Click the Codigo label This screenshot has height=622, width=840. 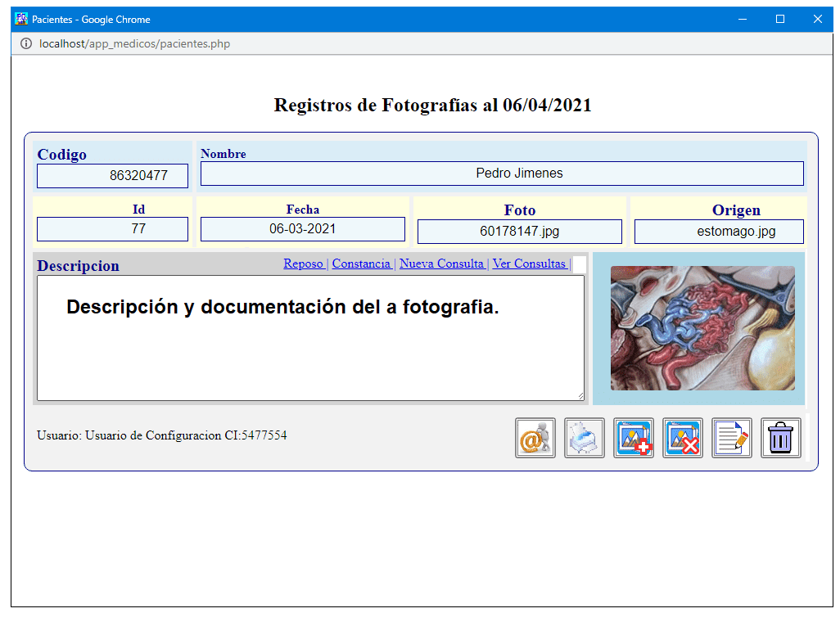[61, 155]
